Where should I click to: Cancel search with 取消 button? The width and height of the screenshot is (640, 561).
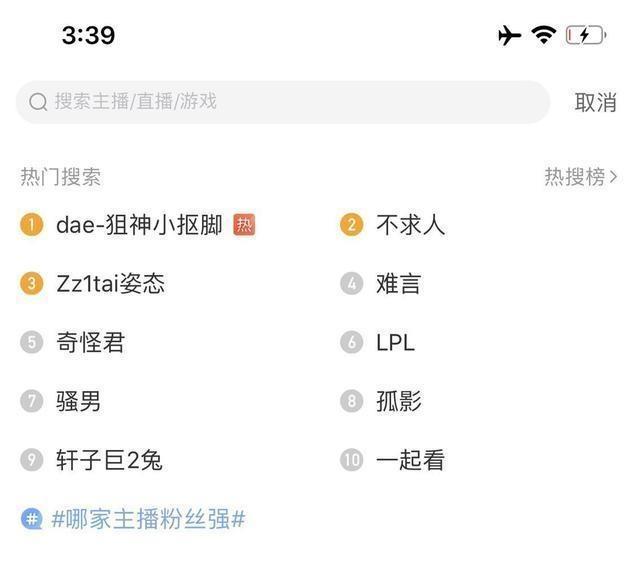[x=595, y=102]
